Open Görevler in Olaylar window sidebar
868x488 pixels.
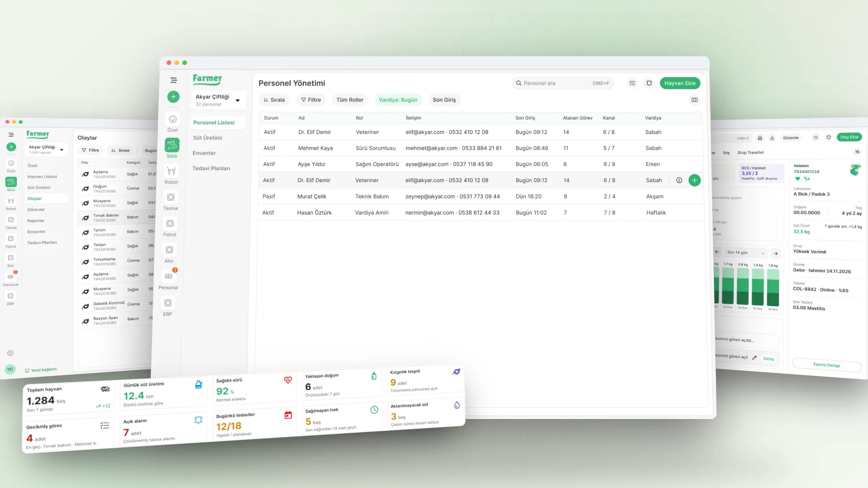36,210
